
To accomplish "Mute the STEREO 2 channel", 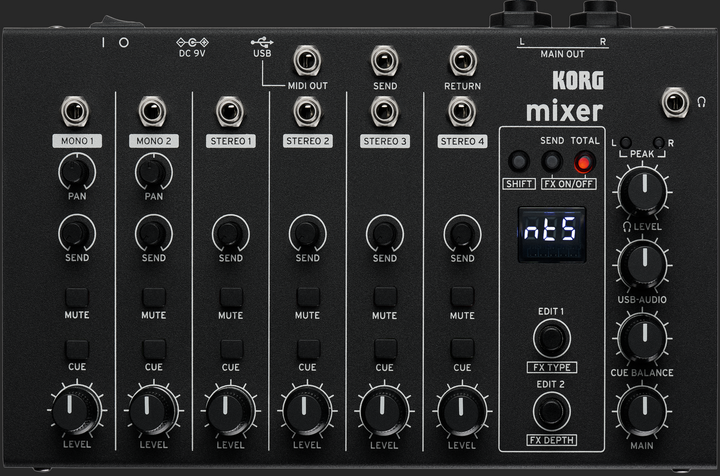I will click(308, 297).
